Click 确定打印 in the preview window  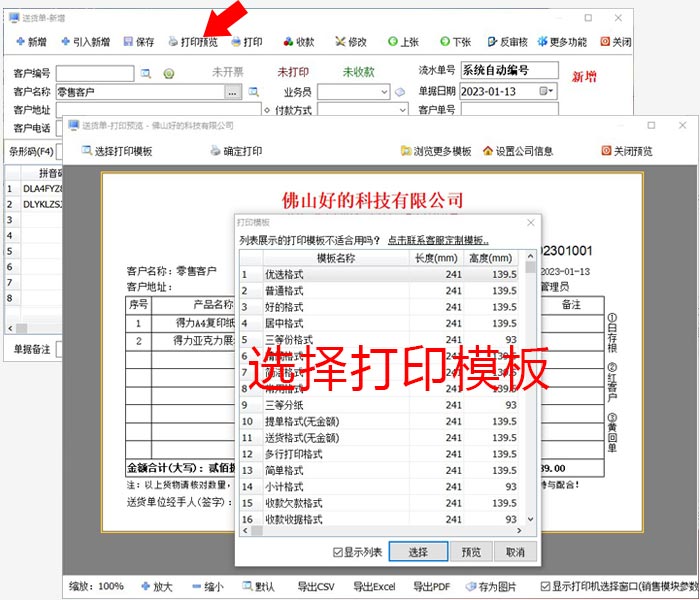[x=236, y=151]
